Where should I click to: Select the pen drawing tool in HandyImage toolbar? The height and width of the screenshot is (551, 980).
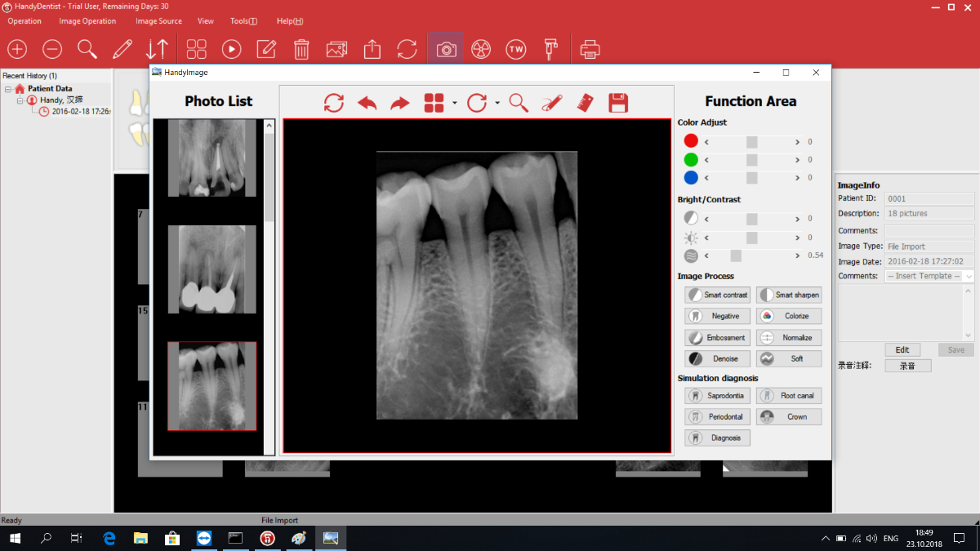(551, 103)
